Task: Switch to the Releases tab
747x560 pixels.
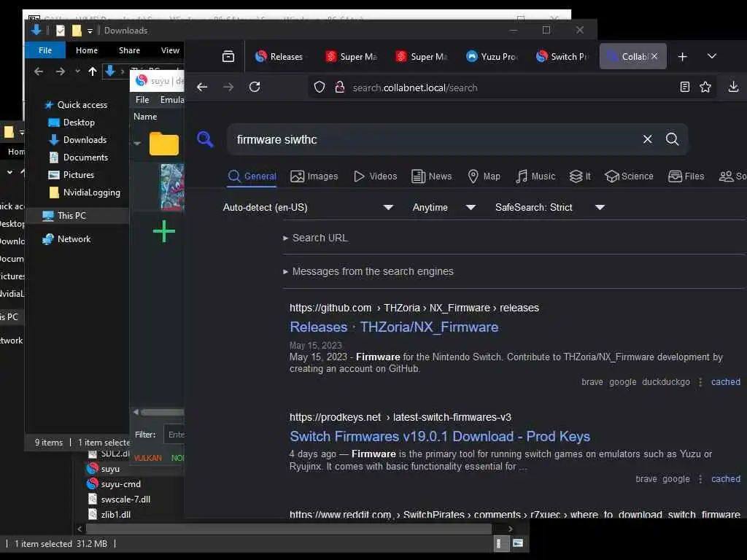Action: click(x=279, y=57)
